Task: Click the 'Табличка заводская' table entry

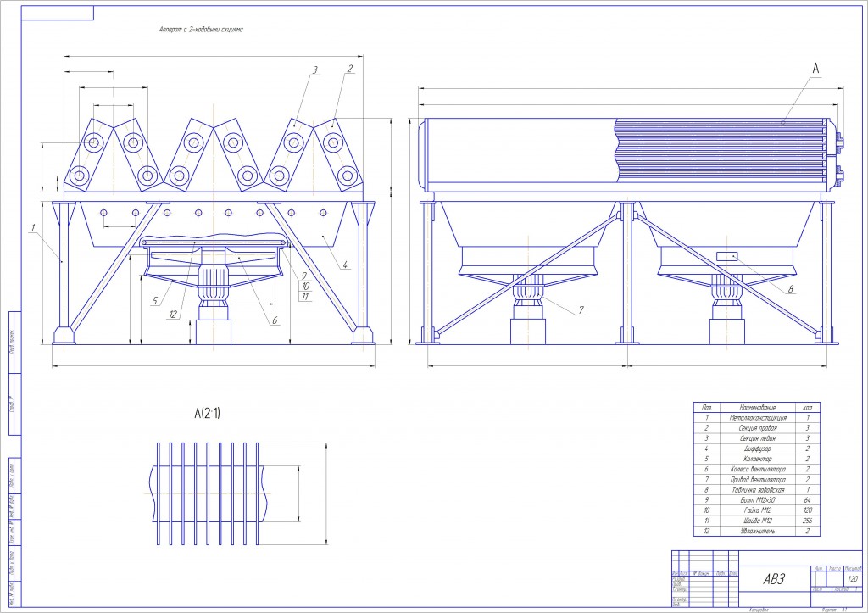Action: pyautogui.click(x=757, y=489)
